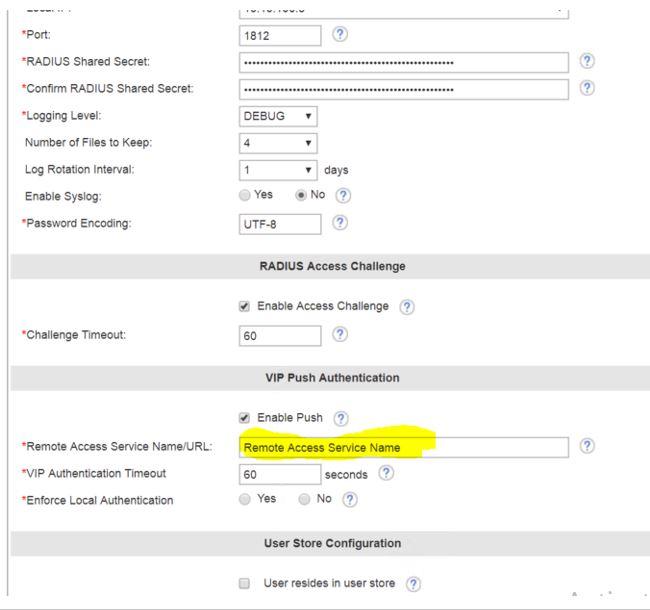The width and height of the screenshot is (650, 610).
Task: Toggle the Enable Push checkbox
Action: click(245, 416)
